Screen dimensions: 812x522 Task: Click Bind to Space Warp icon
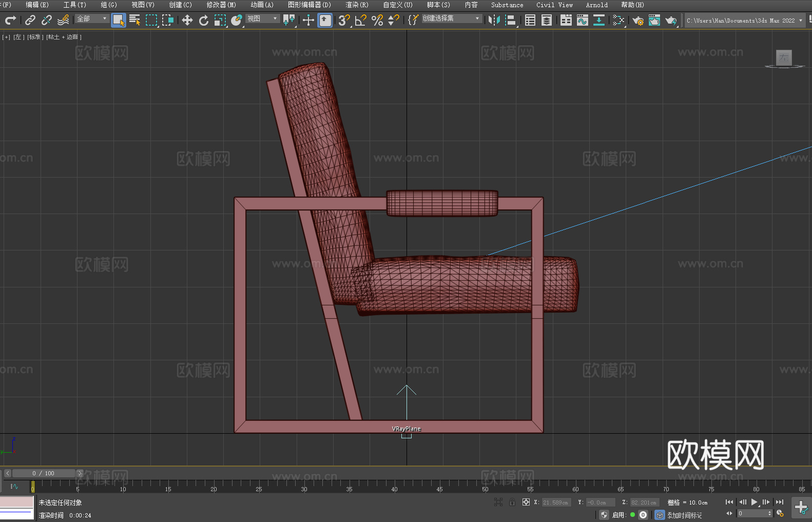tap(63, 20)
